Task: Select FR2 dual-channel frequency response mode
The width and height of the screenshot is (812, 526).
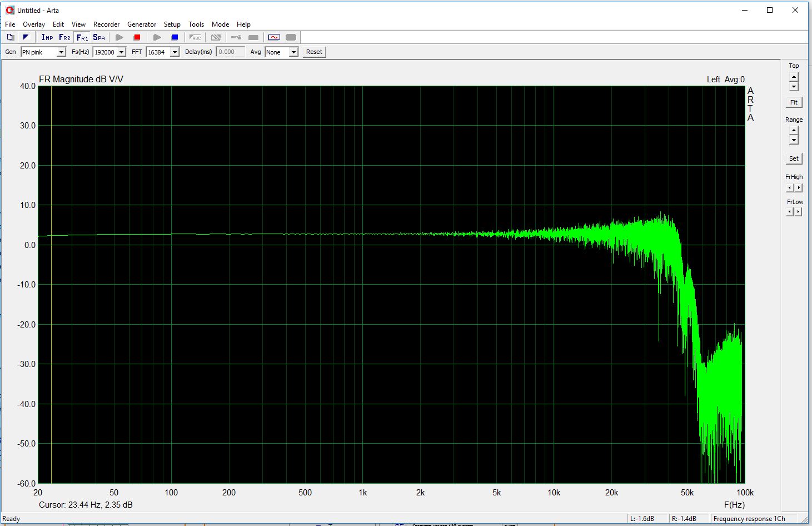Action: 64,37
